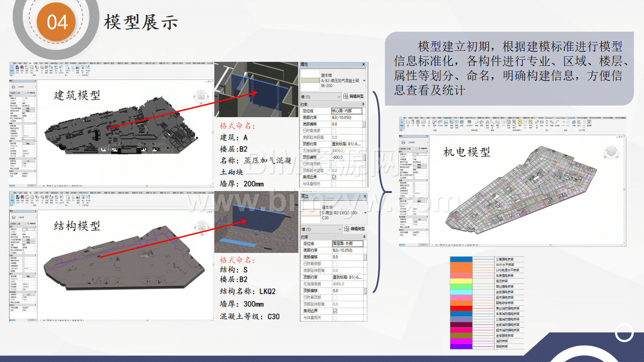
Task: Select the Wall tool in MEP model ribbon
Action: tap(408, 124)
